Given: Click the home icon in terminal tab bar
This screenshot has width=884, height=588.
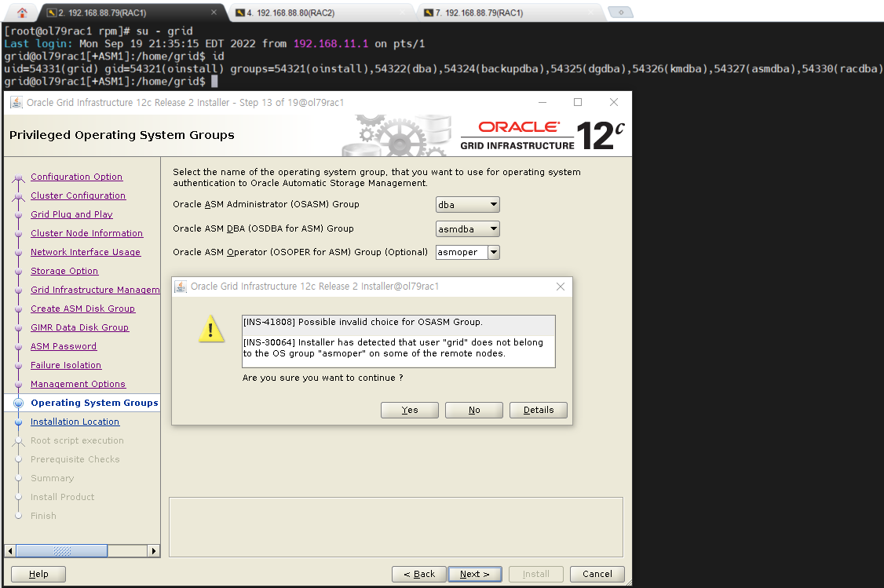Looking at the screenshot, I should point(22,13).
